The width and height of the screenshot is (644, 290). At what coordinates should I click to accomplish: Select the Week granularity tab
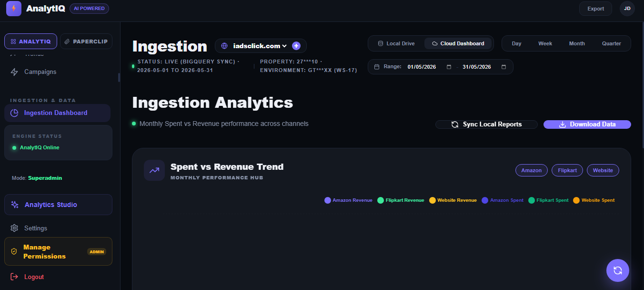545,43
